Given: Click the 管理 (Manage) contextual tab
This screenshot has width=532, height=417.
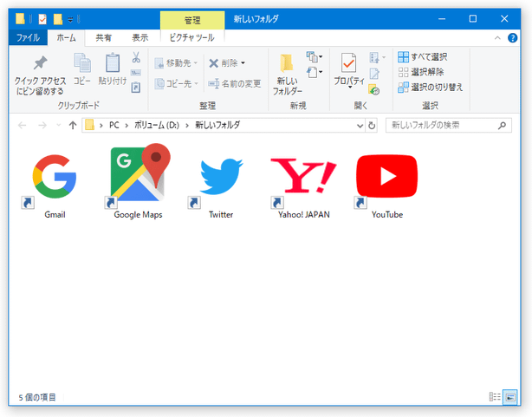Looking at the screenshot, I should click(192, 20).
